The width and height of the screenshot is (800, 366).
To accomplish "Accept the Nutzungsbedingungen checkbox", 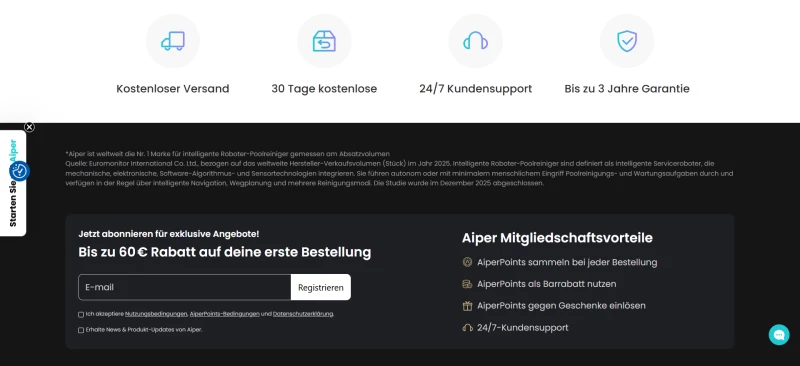I will pyautogui.click(x=81, y=314).
